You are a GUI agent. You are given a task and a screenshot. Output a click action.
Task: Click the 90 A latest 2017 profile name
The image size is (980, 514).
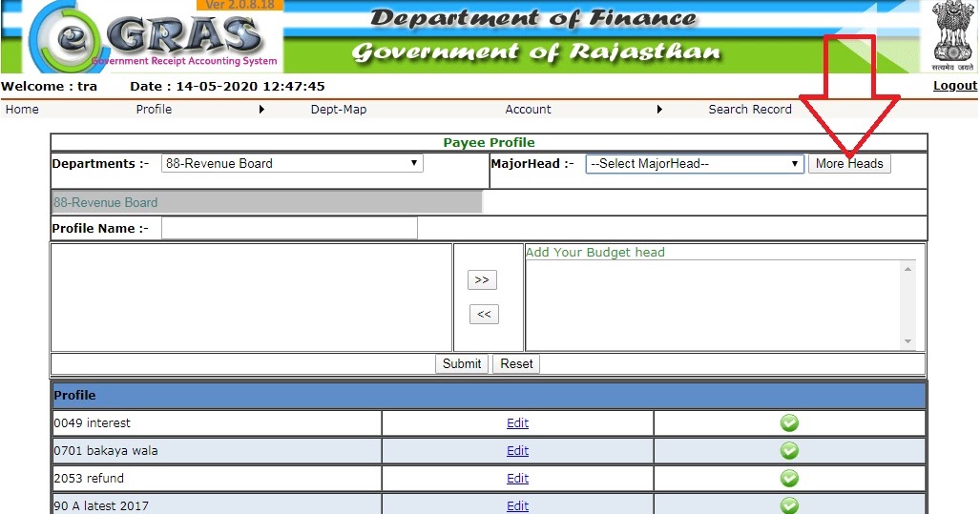click(x=101, y=505)
